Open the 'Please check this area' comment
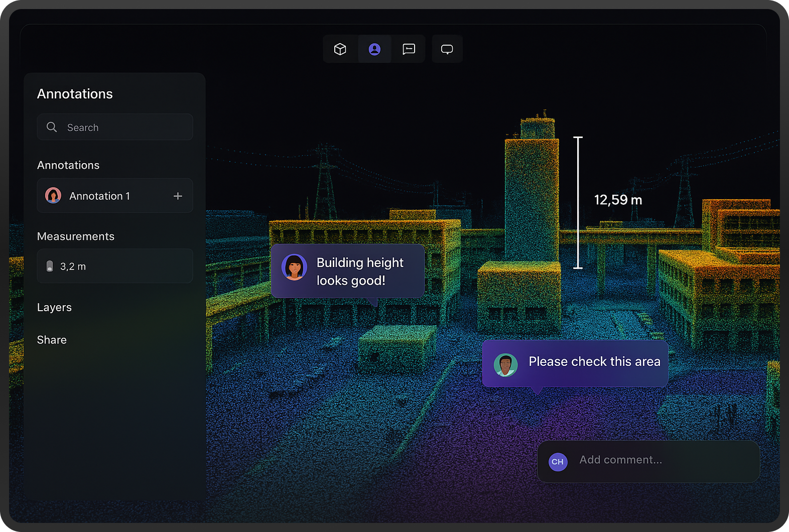 pos(575,363)
